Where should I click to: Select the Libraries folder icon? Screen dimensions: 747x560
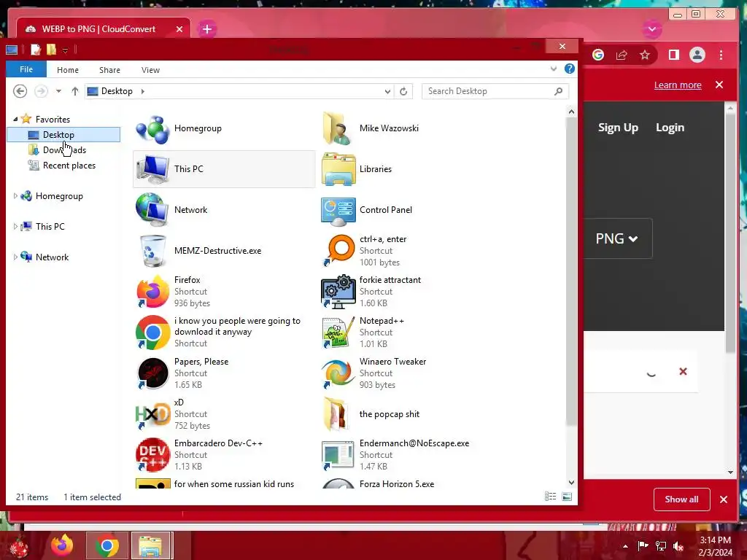338,169
